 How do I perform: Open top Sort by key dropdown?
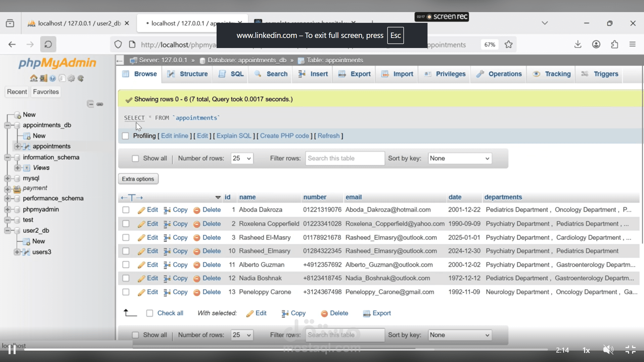click(460, 158)
